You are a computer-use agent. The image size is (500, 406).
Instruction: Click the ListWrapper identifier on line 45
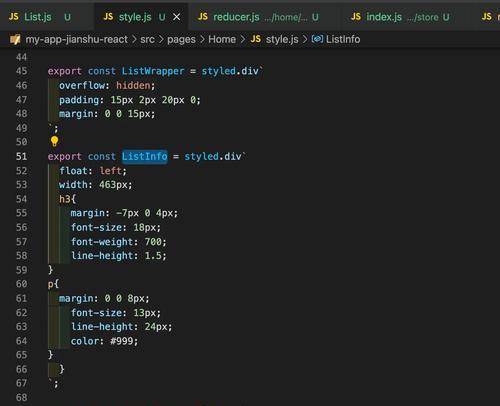point(153,71)
